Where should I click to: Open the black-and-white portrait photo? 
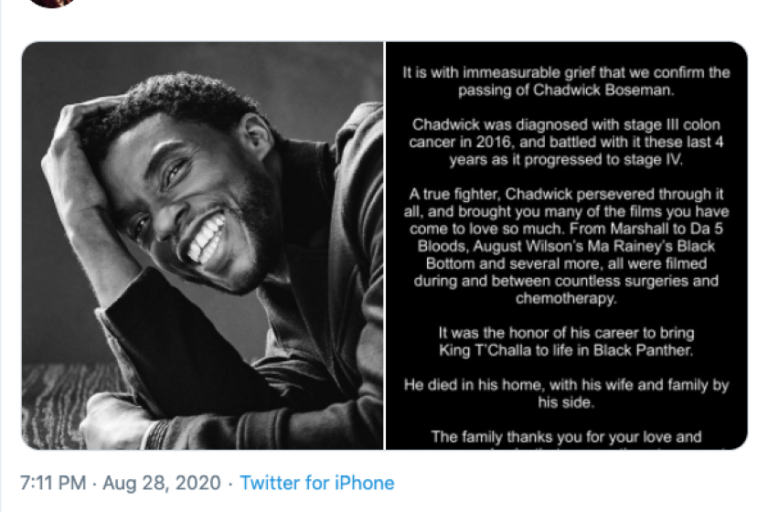tap(202, 245)
